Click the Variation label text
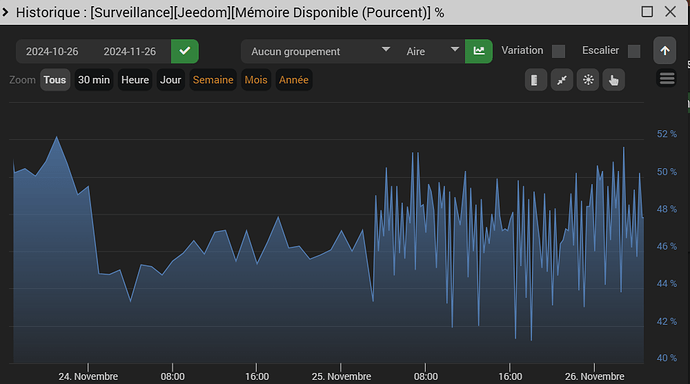 [x=522, y=51]
